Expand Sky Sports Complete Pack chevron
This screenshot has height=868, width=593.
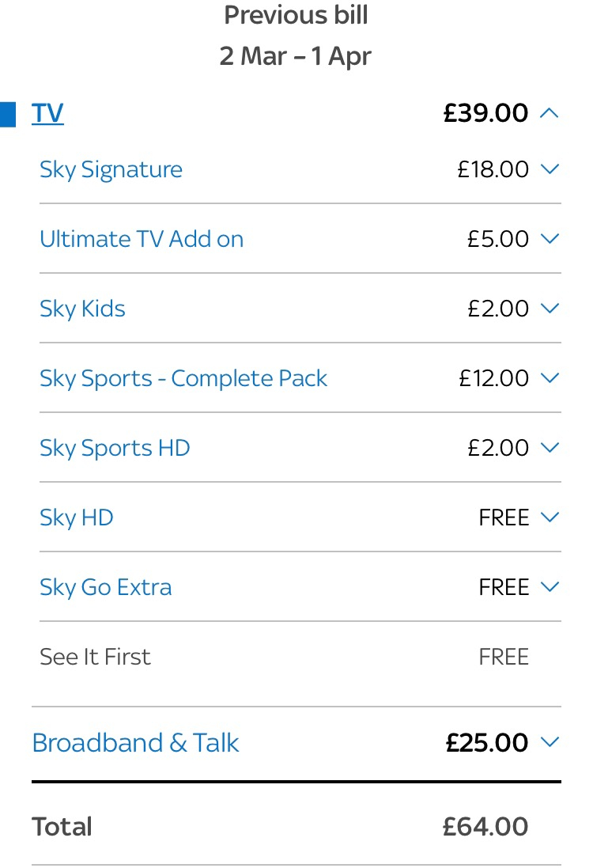click(550, 378)
